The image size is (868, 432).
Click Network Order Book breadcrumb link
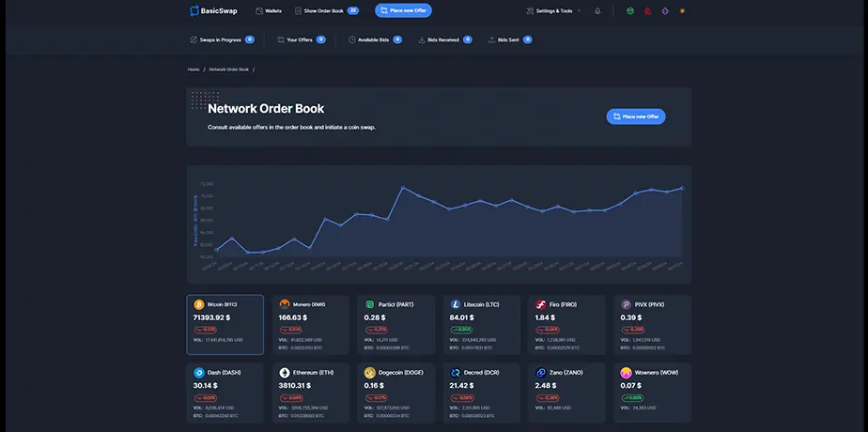point(228,69)
